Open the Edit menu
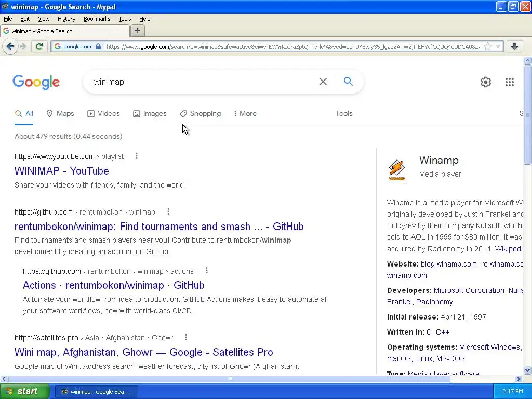Image resolution: width=532 pixels, height=399 pixels. 25,19
